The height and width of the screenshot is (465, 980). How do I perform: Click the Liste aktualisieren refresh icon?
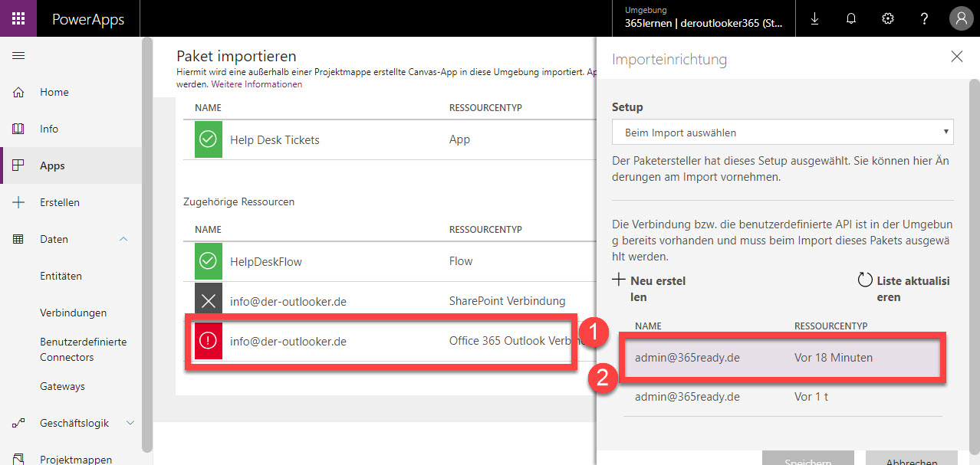tap(865, 280)
